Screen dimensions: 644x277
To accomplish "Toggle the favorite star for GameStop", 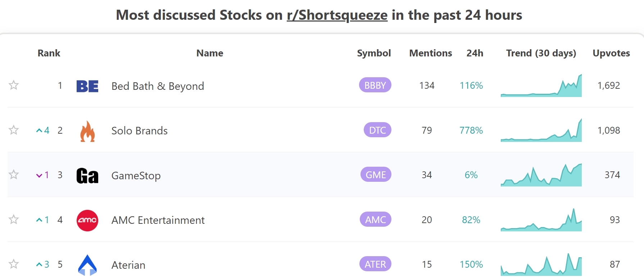I will 14,175.
